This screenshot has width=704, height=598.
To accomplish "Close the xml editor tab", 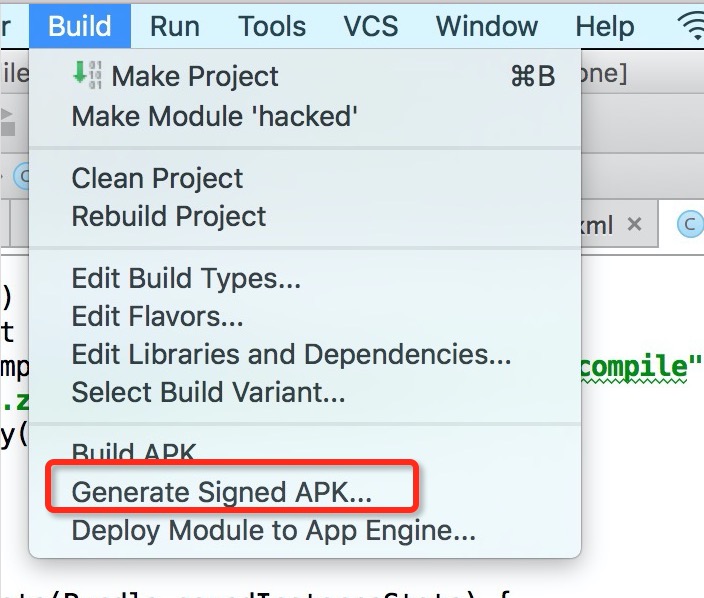I will (634, 226).
